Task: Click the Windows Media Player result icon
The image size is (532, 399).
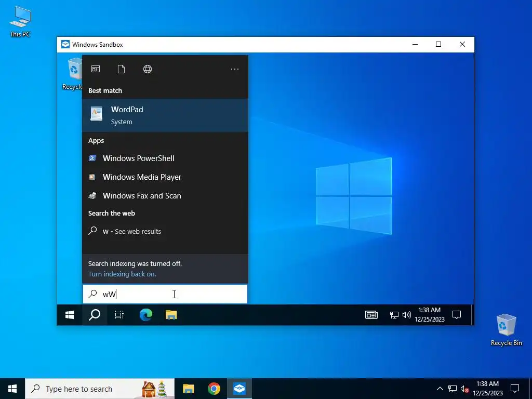Action: tap(92, 177)
